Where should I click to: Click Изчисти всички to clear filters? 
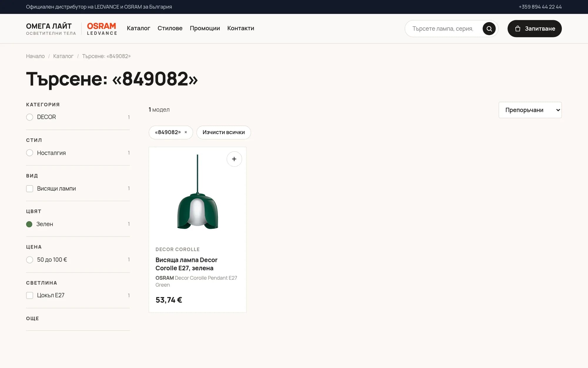pos(223,132)
